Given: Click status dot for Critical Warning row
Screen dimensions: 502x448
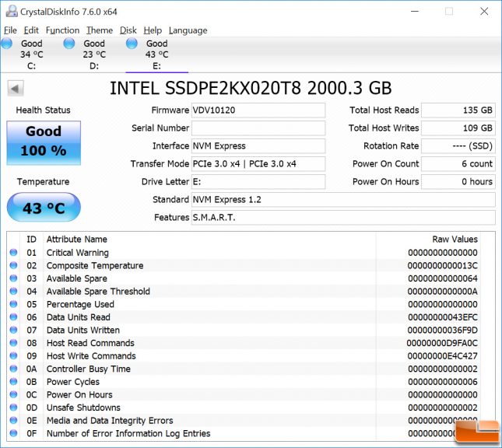Looking at the screenshot, I should pos(13,253).
